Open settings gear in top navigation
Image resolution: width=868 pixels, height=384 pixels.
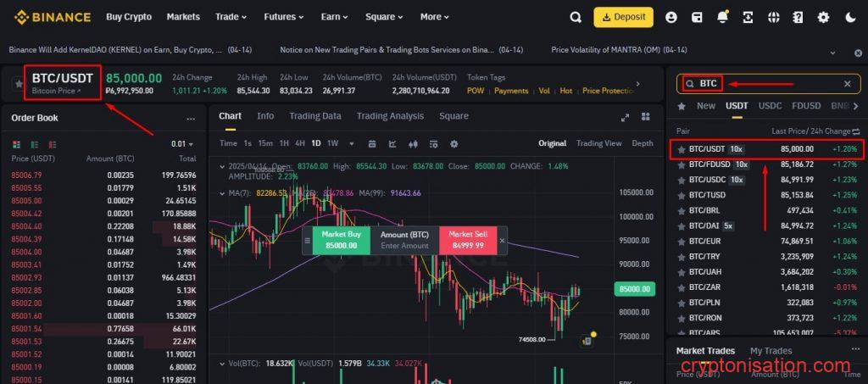(823, 17)
